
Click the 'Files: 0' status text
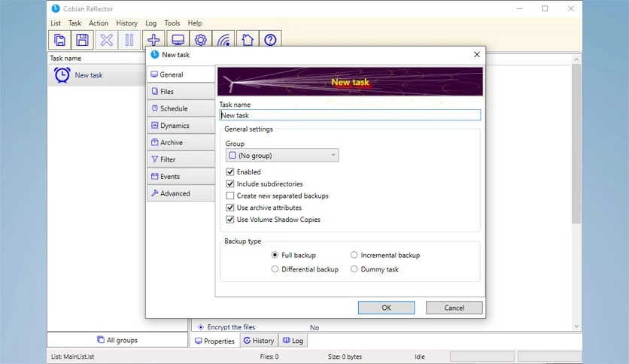point(269,356)
